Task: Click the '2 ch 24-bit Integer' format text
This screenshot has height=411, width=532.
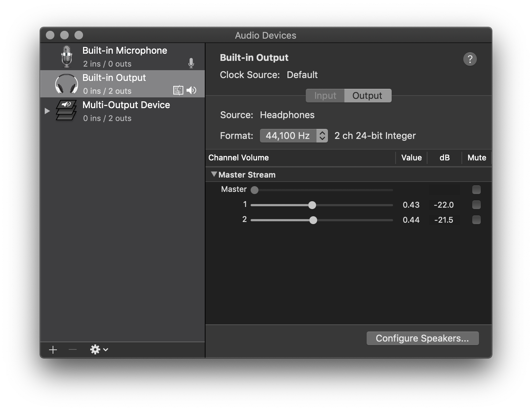Action: click(375, 136)
